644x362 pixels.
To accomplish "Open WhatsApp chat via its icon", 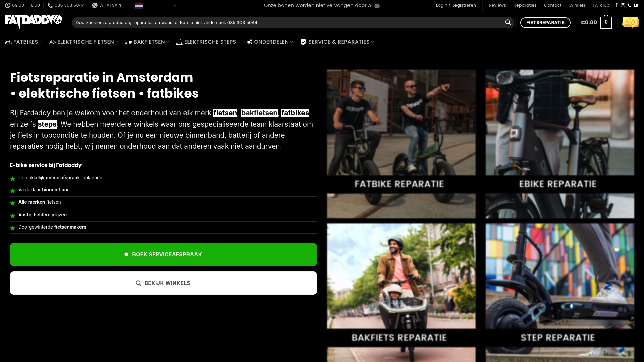I will click(x=95, y=5).
